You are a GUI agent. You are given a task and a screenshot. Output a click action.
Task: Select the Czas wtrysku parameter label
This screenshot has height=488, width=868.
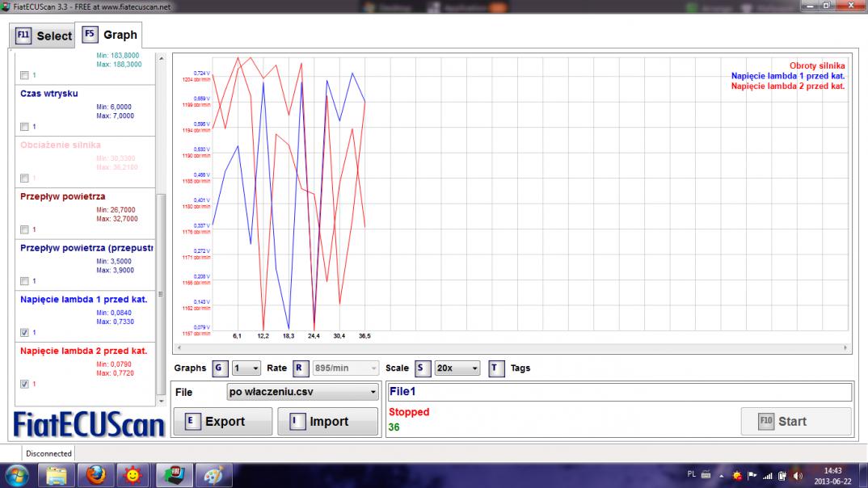(x=48, y=94)
